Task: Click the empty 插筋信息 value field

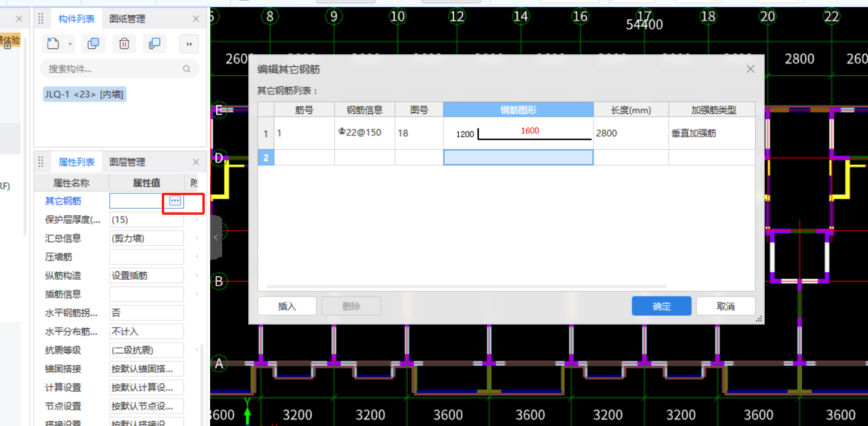Action: tap(146, 294)
